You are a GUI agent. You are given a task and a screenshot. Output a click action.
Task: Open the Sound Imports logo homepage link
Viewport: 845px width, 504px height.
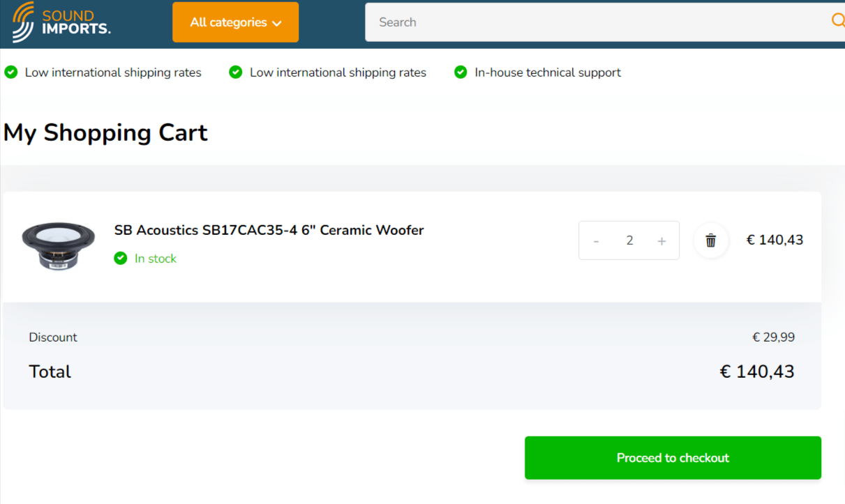(x=61, y=22)
